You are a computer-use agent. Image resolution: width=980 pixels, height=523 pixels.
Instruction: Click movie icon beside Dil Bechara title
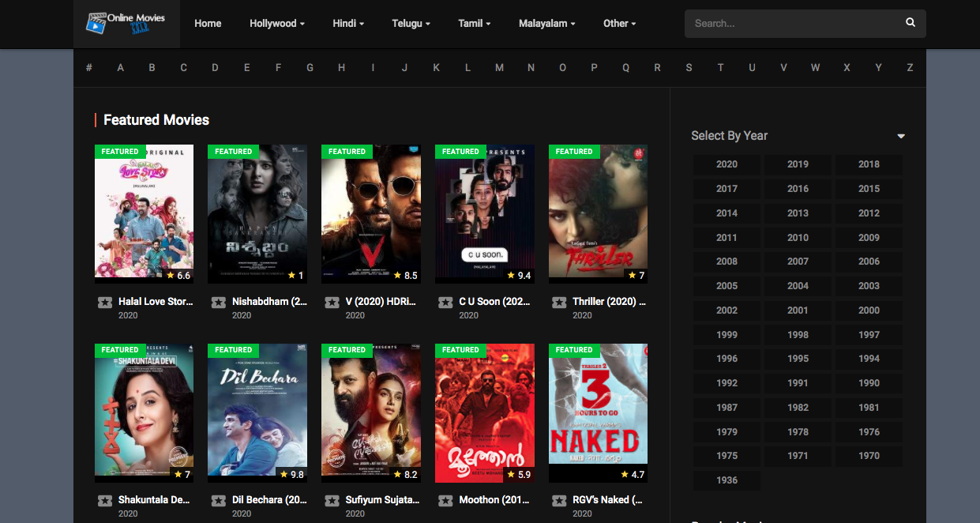219,500
